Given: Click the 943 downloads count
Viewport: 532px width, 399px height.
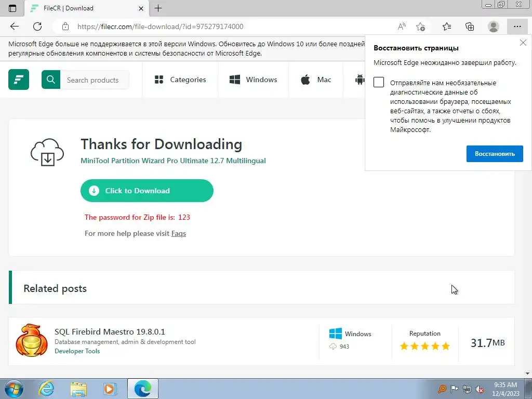Looking at the screenshot, I should (344, 347).
